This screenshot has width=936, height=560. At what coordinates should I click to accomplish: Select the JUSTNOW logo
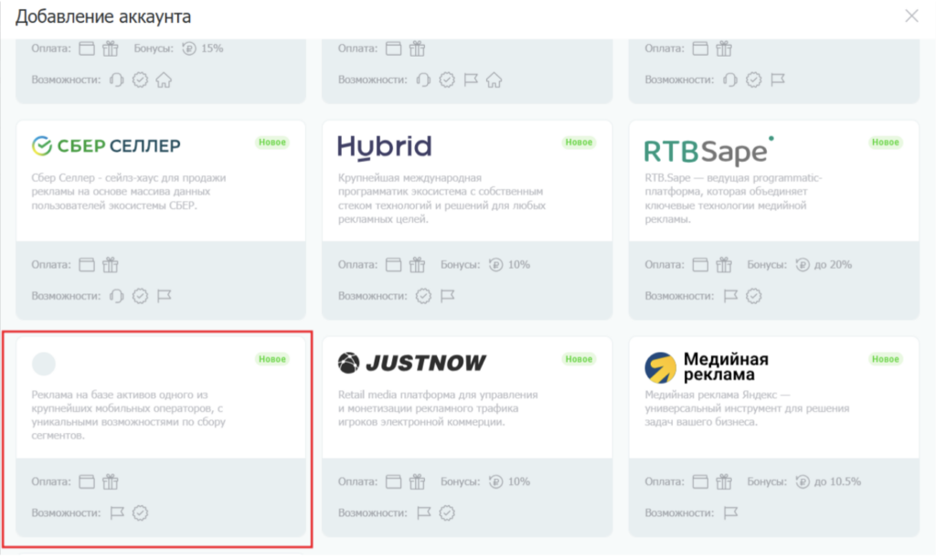412,363
